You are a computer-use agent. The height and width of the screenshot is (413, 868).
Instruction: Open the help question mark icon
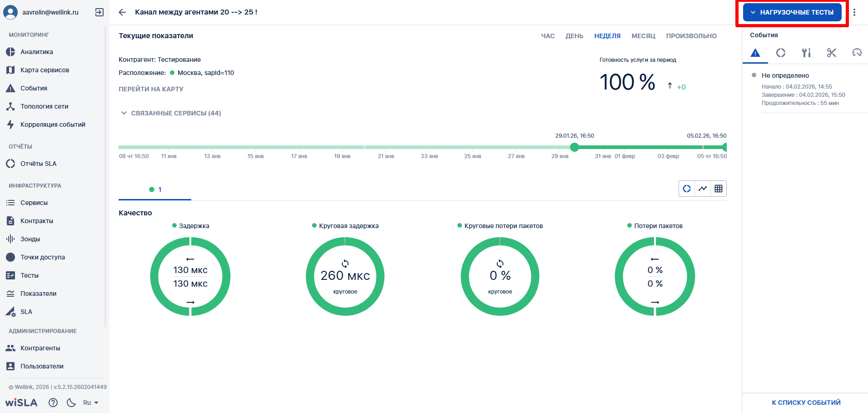point(53,403)
